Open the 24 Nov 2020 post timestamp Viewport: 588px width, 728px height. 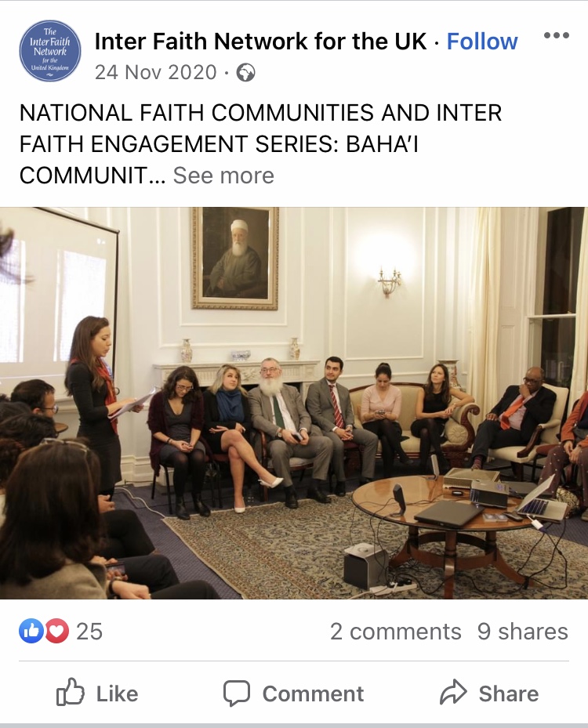155,72
